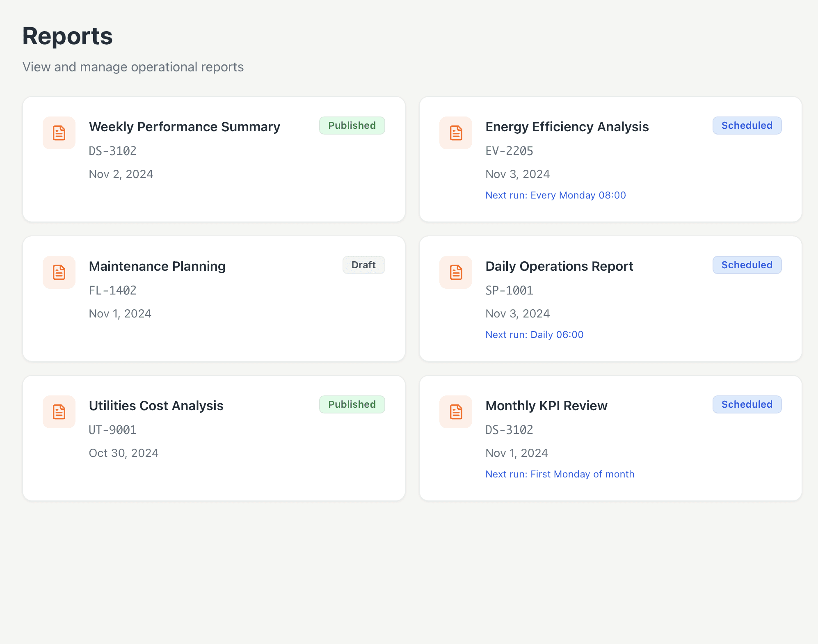Select the Maintenance Planning report title

[157, 266]
